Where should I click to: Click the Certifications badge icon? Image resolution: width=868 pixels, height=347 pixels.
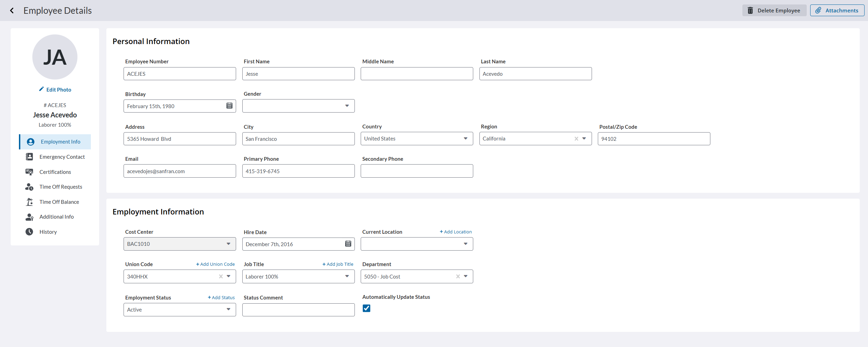coord(30,172)
